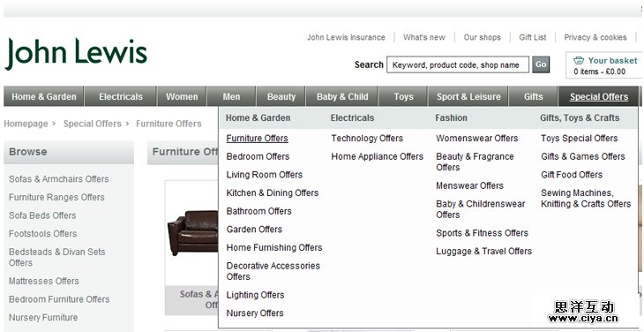Click the keyword search input field

point(458,65)
